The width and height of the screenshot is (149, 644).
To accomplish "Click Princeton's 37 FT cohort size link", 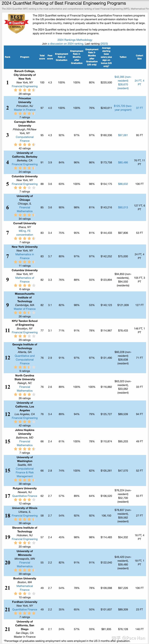I will (139, 108).
